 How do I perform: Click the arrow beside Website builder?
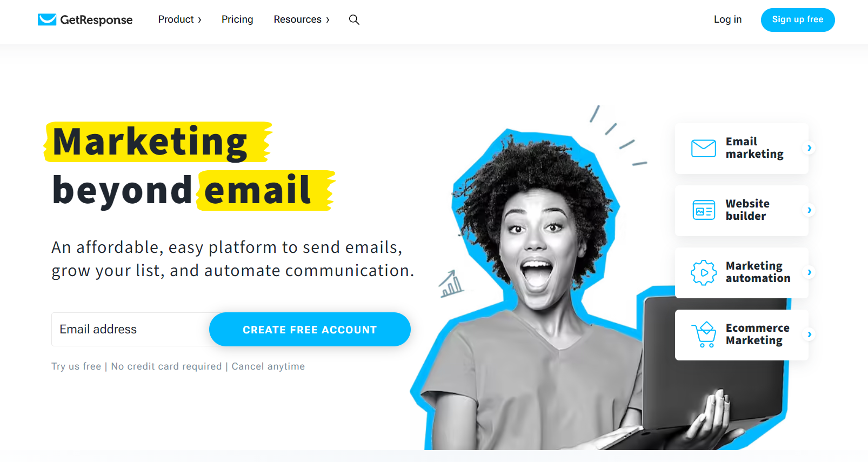[x=809, y=210]
